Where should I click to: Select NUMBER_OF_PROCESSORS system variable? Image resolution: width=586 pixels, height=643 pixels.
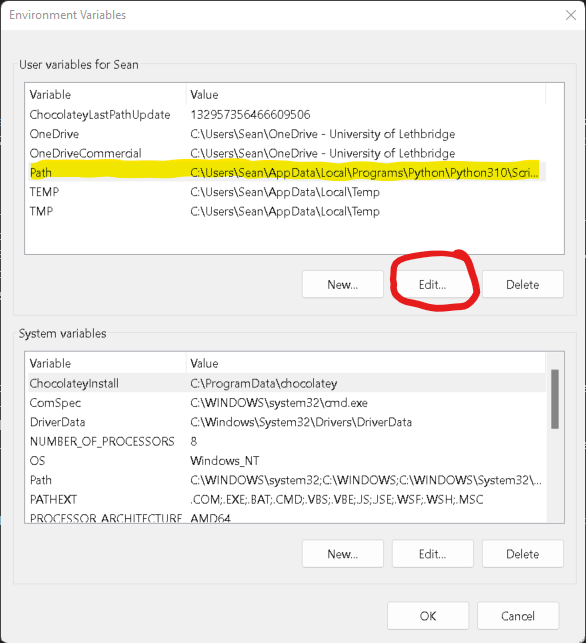click(x=287, y=441)
